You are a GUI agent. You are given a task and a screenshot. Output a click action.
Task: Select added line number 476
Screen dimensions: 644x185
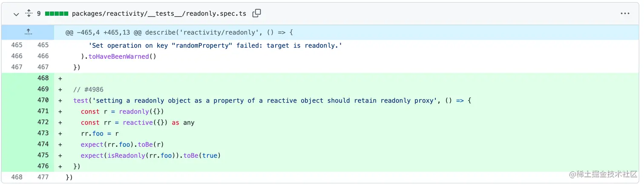[x=43, y=166]
